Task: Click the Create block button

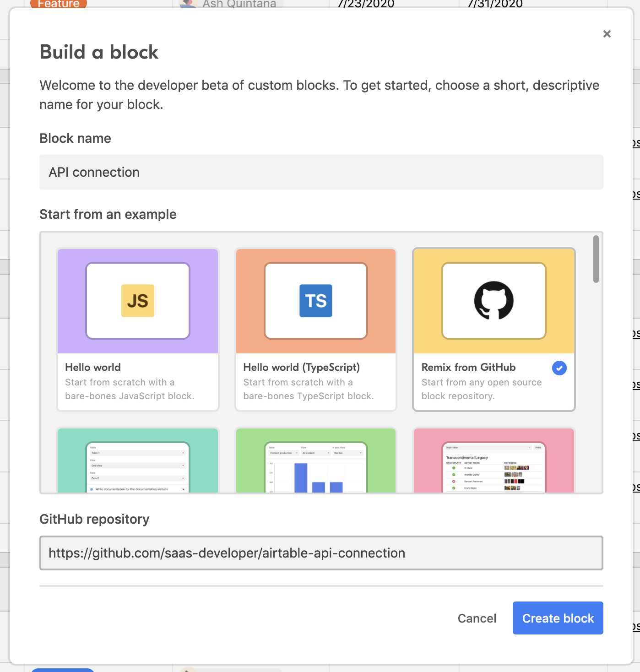Action: click(x=558, y=618)
